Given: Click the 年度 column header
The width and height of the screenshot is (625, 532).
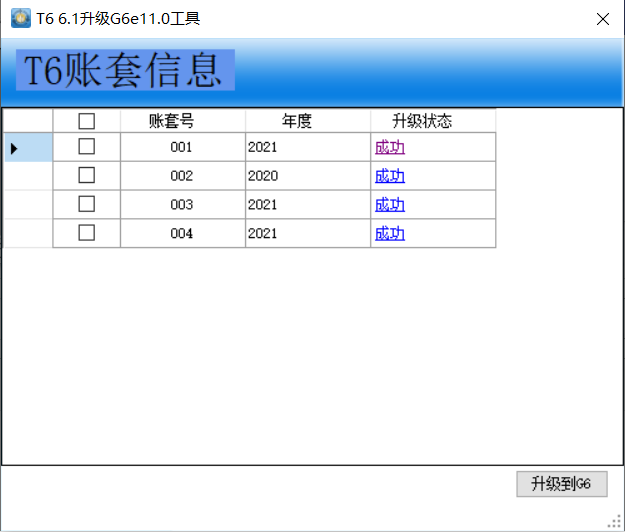Looking at the screenshot, I should pyautogui.click(x=308, y=121).
